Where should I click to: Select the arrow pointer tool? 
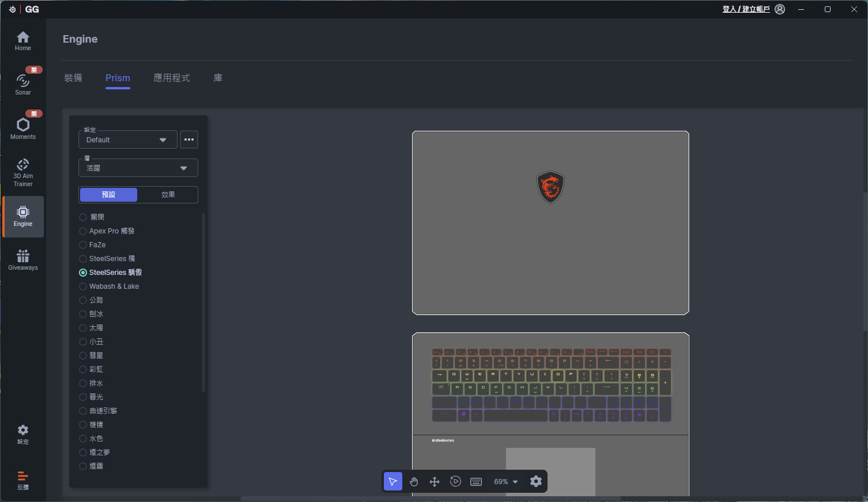pos(393,481)
